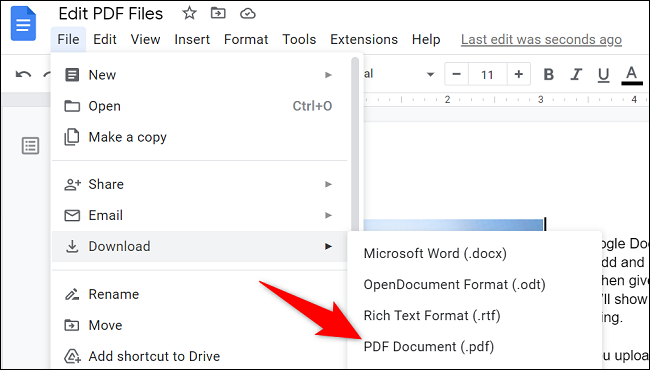Expand the New submenu
The width and height of the screenshot is (650, 370).
tap(200, 75)
